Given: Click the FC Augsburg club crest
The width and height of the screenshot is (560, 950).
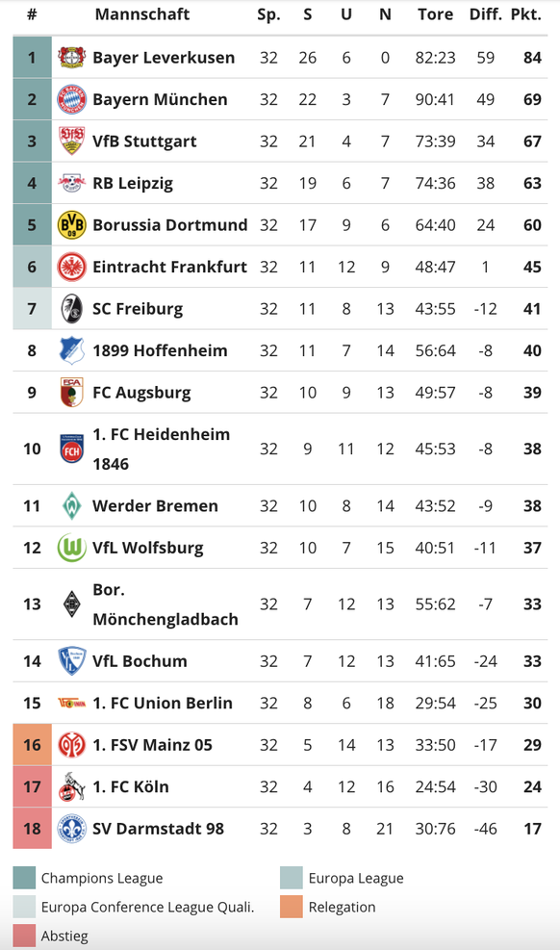Looking at the screenshot, I should 71,392.
